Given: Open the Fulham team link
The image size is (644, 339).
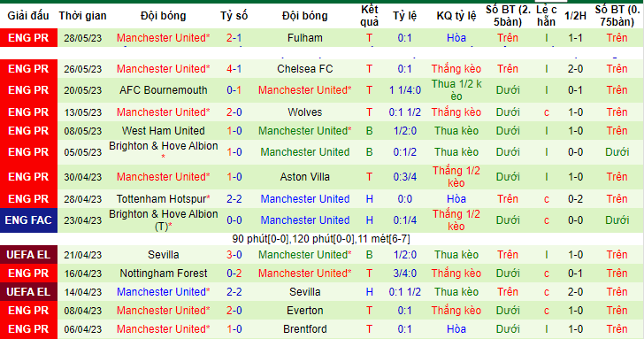Looking at the screenshot, I should pyautogui.click(x=304, y=38).
